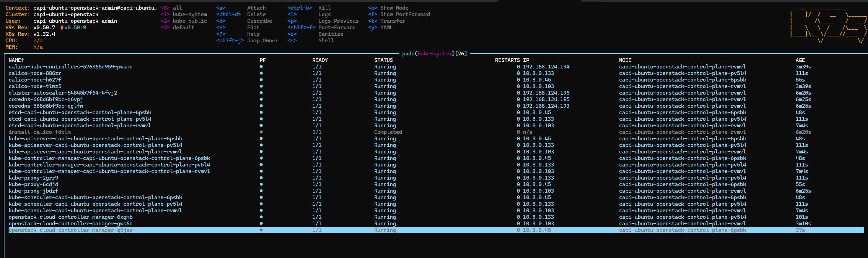
Task: Click the dot for cluster-autoscaler pod
Action: pos(261,93)
